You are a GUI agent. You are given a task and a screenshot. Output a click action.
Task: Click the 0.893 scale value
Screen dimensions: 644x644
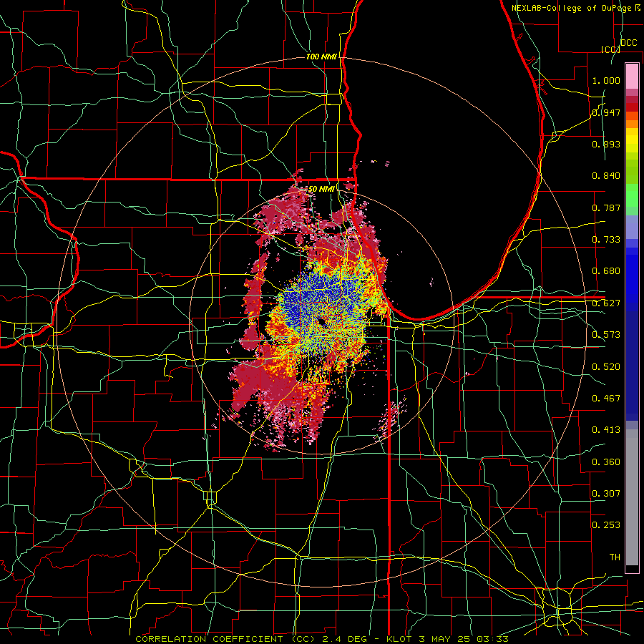click(x=606, y=144)
